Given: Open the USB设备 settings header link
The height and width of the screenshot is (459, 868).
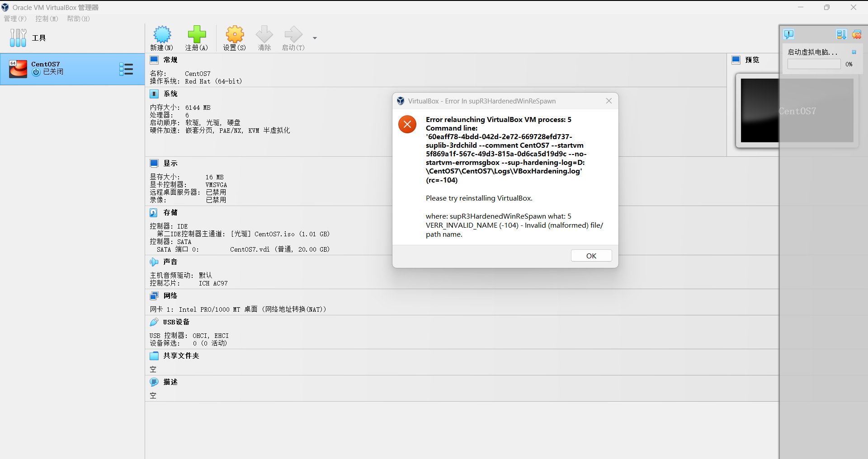Looking at the screenshot, I should tap(176, 322).
